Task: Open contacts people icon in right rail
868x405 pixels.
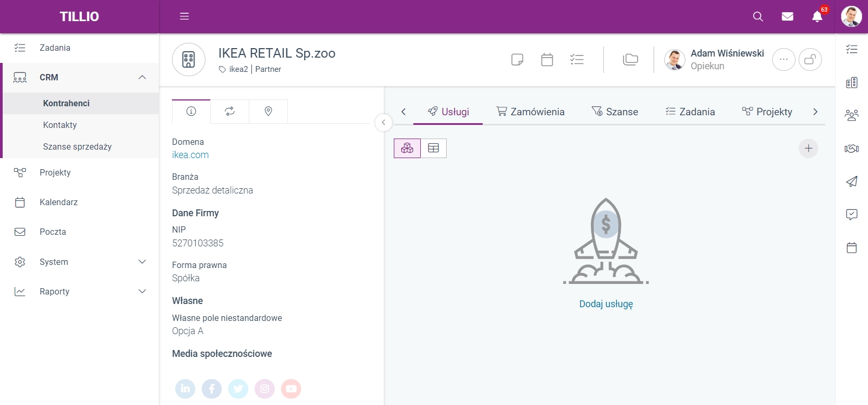Action: click(x=852, y=115)
